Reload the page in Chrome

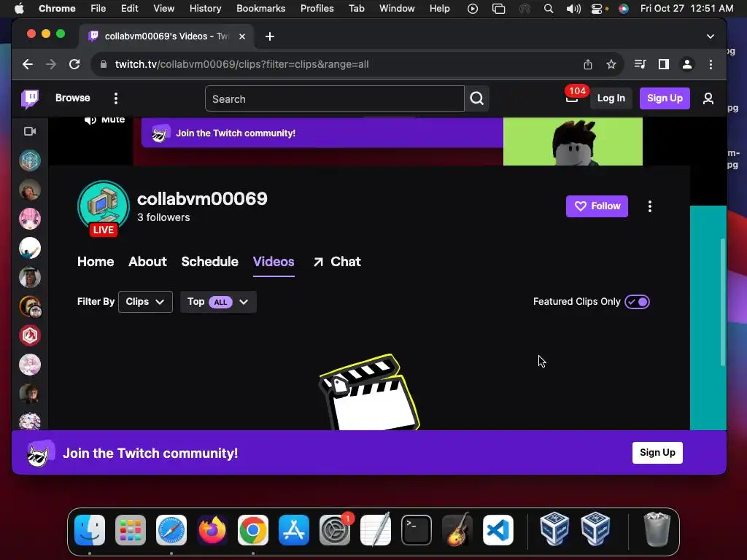[x=74, y=64]
